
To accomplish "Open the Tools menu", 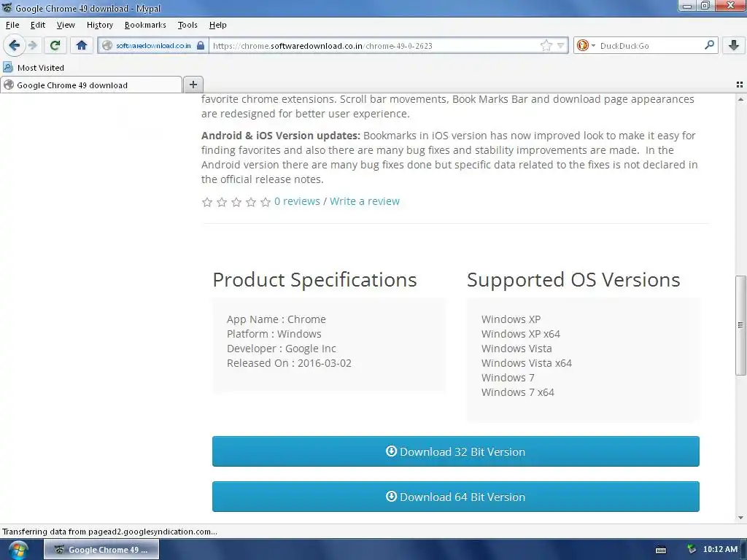I will (187, 25).
